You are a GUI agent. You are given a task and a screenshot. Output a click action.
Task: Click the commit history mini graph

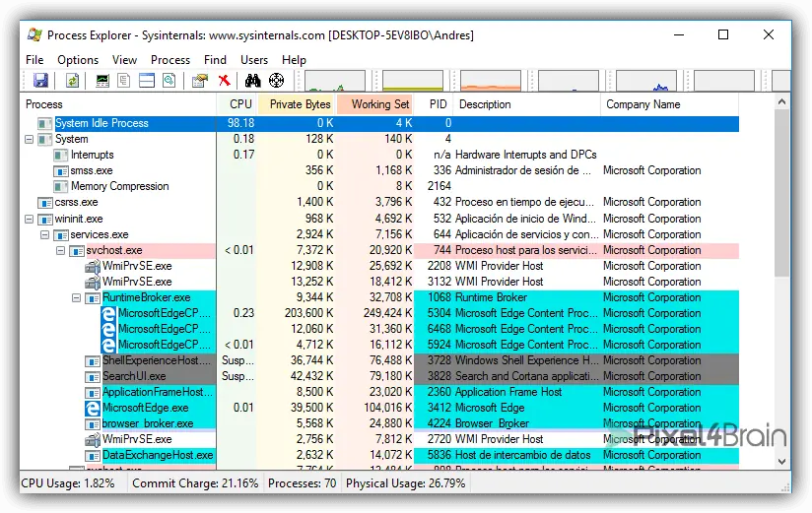413,81
